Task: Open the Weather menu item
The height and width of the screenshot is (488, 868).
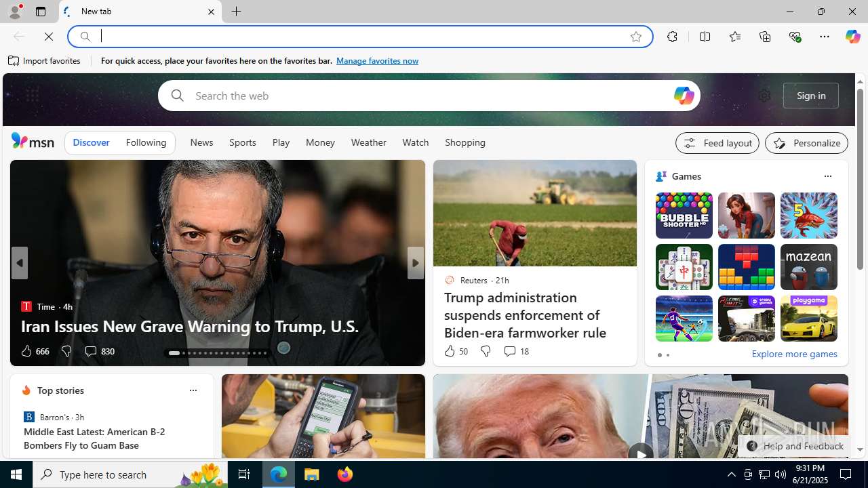Action: (x=368, y=142)
